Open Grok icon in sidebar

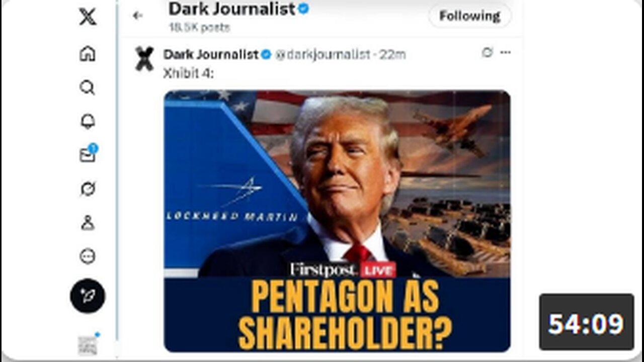[x=88, y=189]
